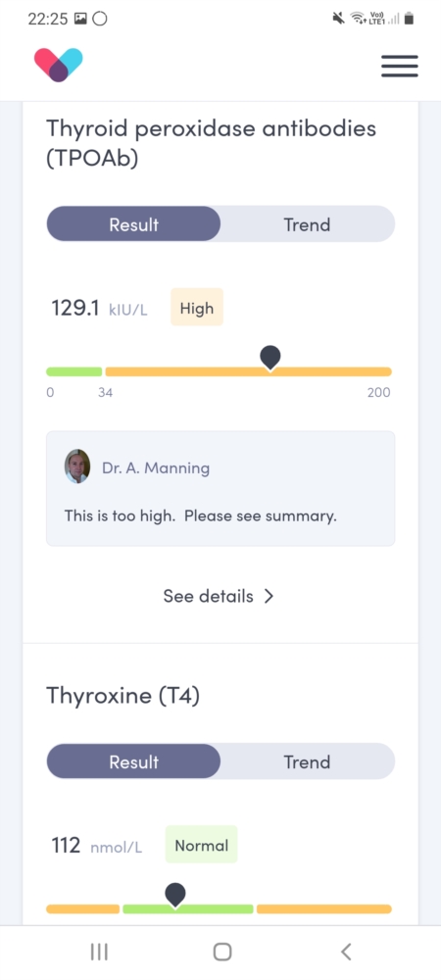The image size is (441, 980).
Task: Tap the Thyroxine T4 marker pin
Action: [175, 895]
